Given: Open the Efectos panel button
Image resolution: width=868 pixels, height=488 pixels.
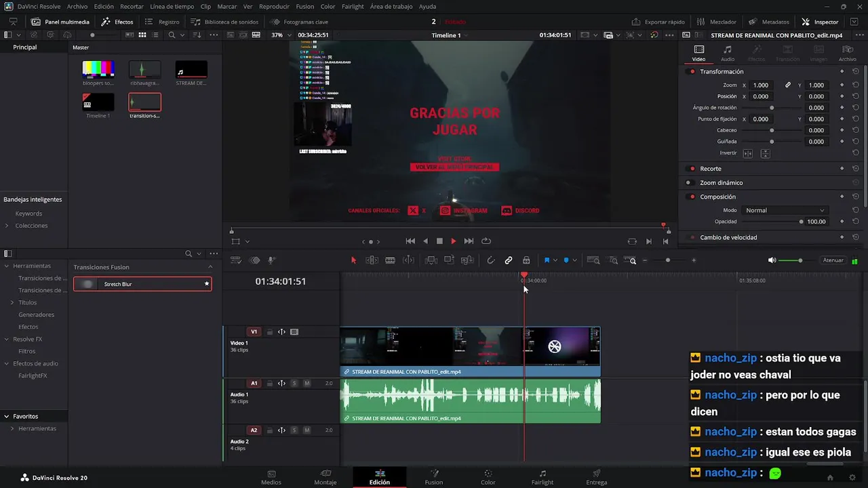Looking at the screenshot, I should (x=117, y=22).
